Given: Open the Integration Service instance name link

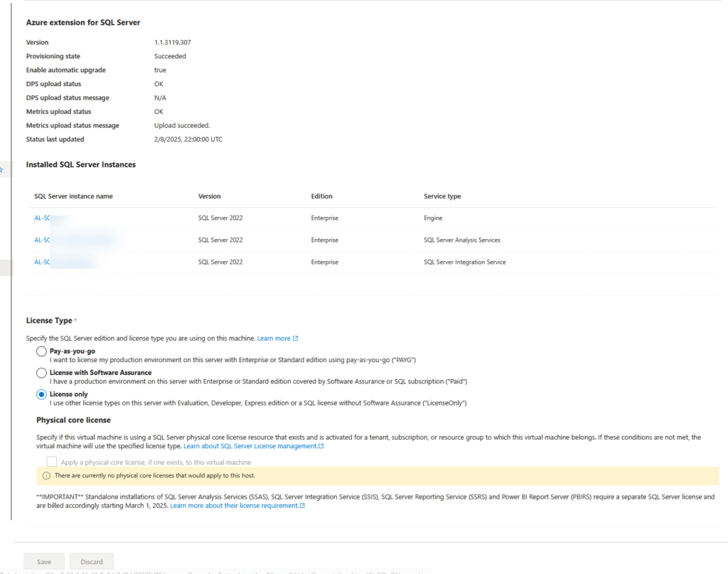Looking at the screenshot, I should (x=42, y=262).
